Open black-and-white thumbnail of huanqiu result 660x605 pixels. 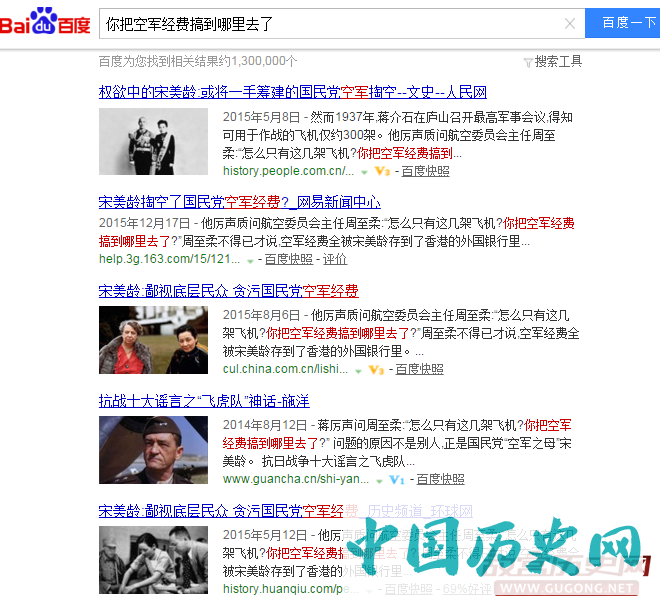[x=153, y=560]
